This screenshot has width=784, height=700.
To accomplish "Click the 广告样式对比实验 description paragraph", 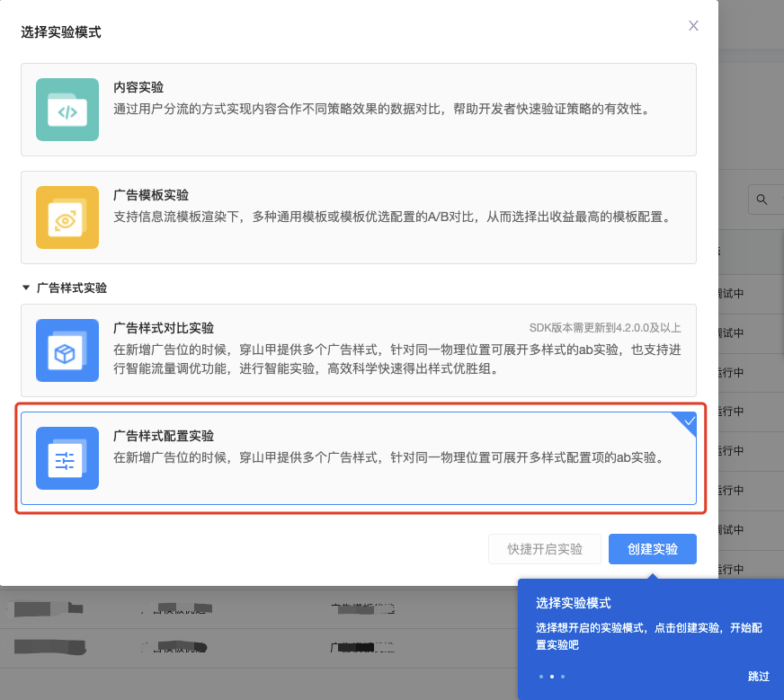I will coord(397,359).
